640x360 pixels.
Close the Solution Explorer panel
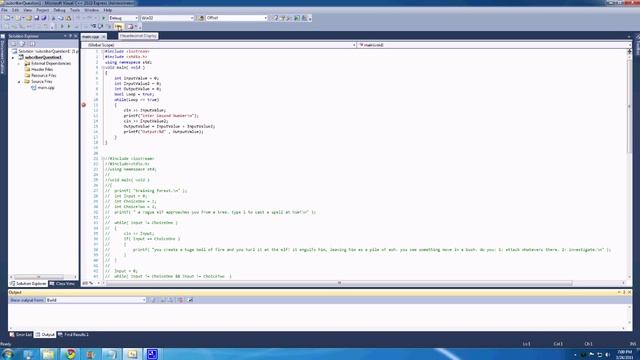(76, 36)
